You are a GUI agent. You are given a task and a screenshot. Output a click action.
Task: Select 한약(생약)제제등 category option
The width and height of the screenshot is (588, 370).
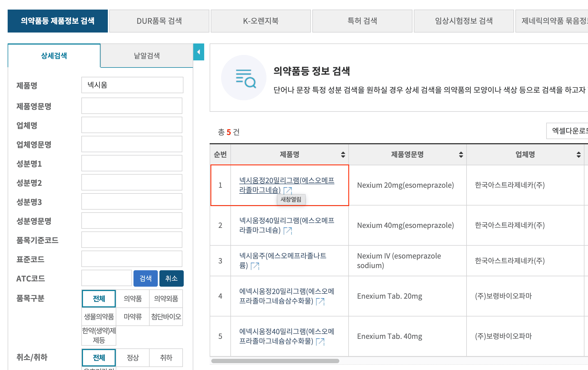99,336
